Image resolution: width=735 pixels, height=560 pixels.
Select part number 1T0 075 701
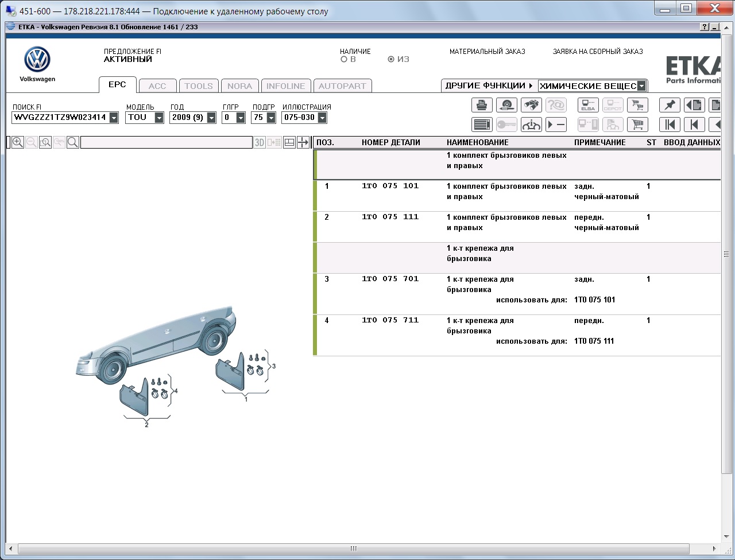pyautogui.click(x=390, y=279)
